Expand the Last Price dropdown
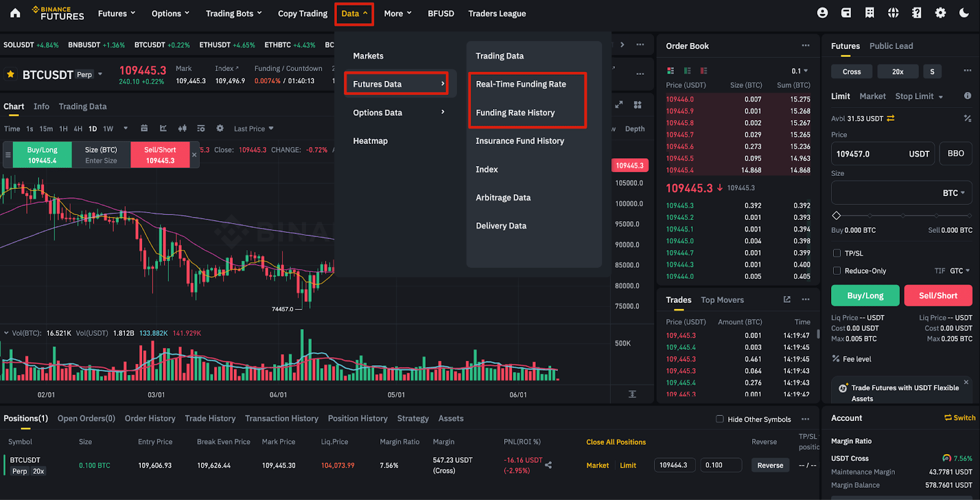 (x=254, y=129)
